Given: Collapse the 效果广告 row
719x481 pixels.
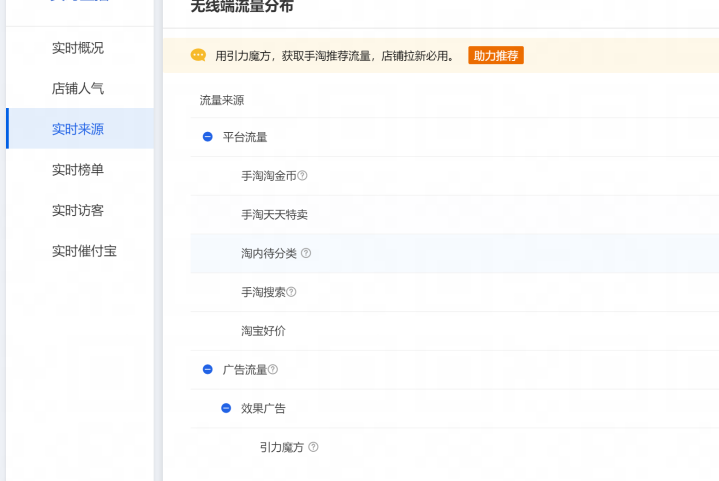Looking at the screenshot, I should pyautogui.click(x=226, y=408).
